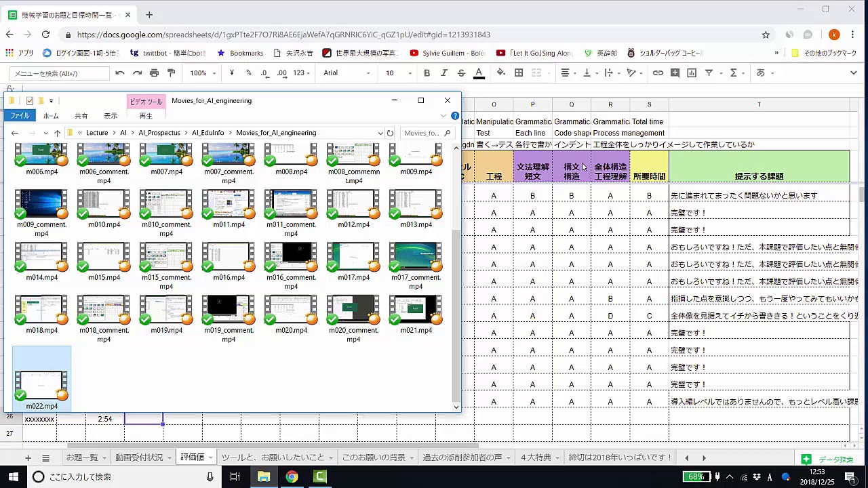Insert a chart from the toolbar
Screen dimensions: 868x488
692,73
